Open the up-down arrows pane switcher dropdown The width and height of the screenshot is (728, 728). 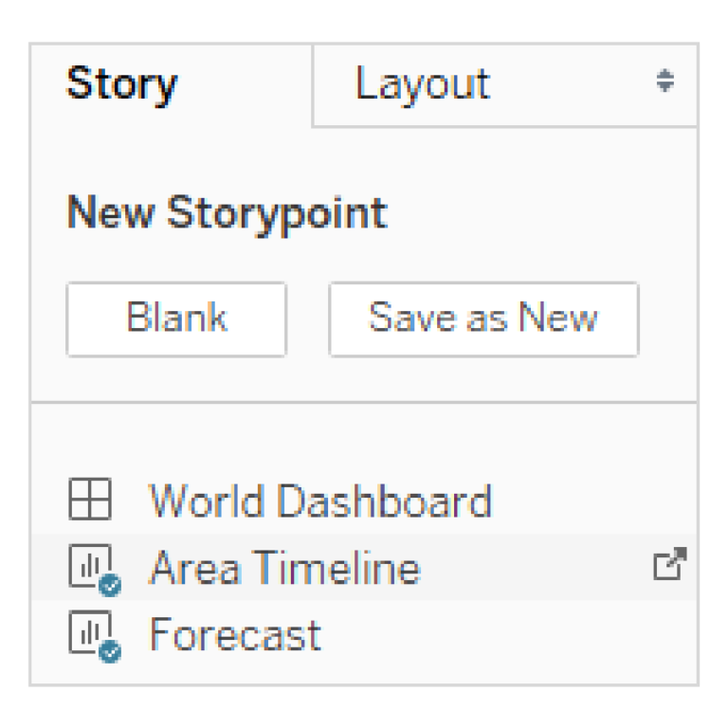[665, 82]
